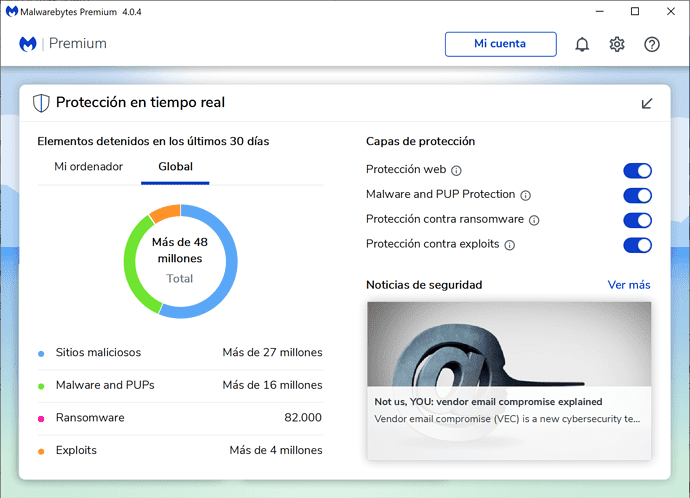The height and width of the screenshot is (498, 690).
Task: Show info for Protección contra ransomware
Action: click(534, 220)
